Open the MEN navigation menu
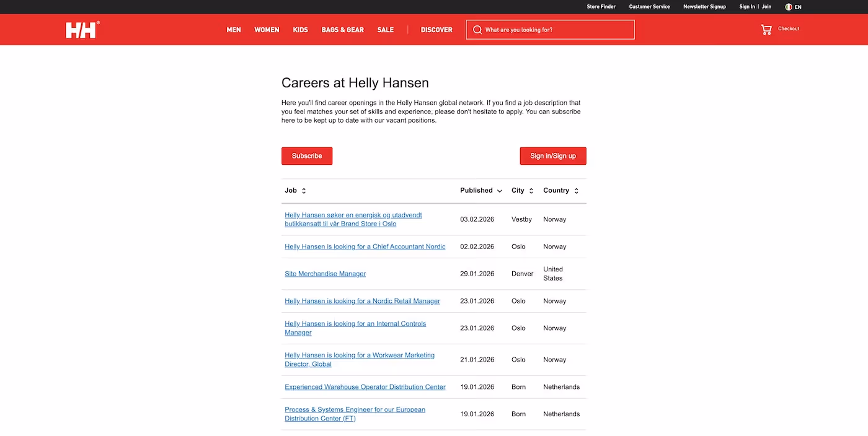 (234, 29)
